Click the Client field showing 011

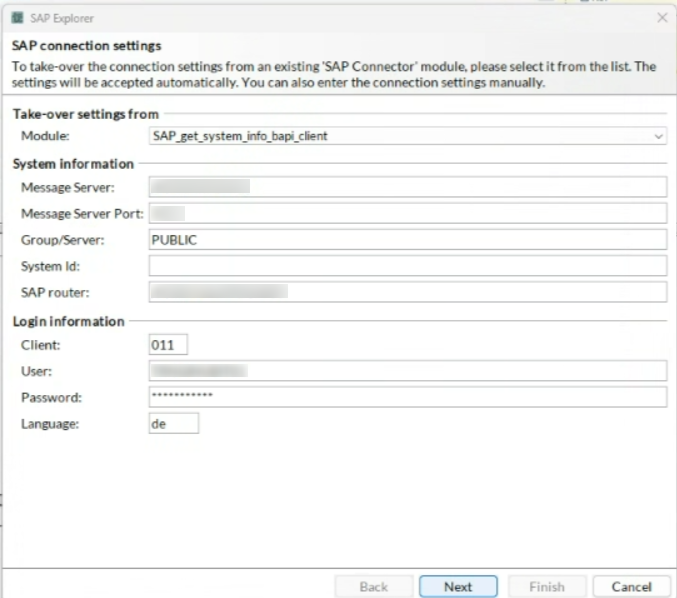point(168,345)
